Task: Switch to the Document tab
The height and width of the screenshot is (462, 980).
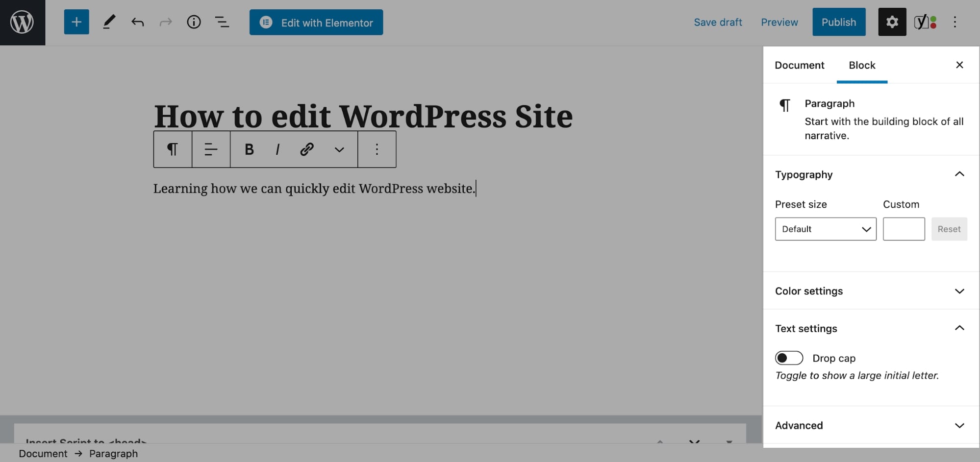Action: 799,65
